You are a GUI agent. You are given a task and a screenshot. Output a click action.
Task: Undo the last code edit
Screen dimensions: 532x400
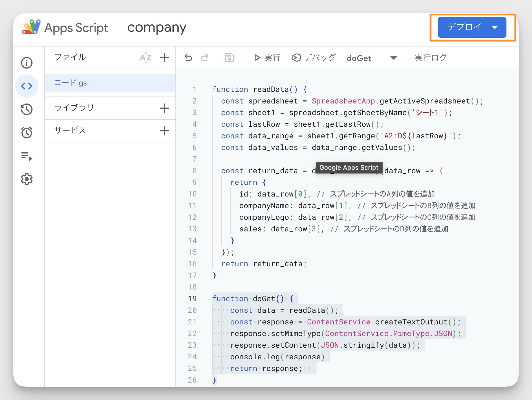pyautogui.click(x=188, y=58)
